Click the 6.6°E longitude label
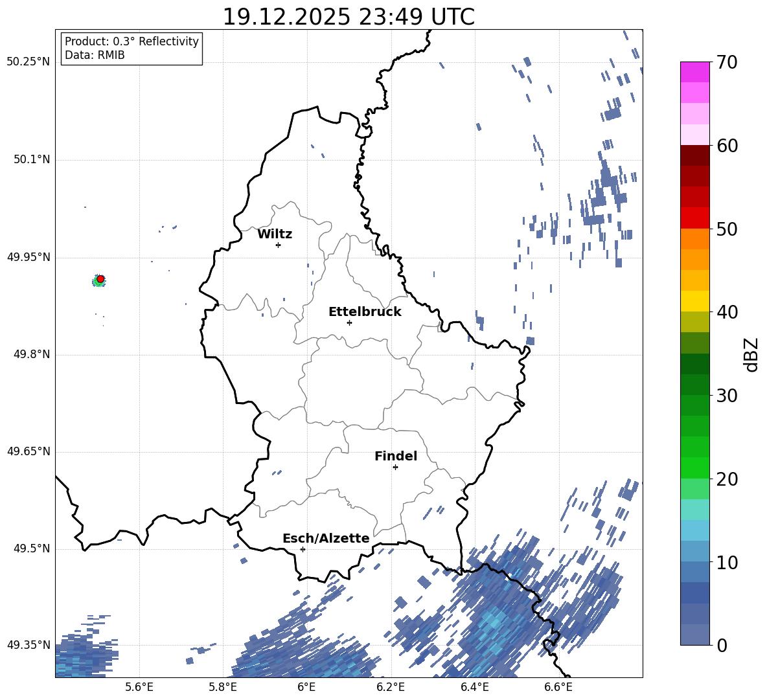This screenshot has width=767, height=700. click(558, 688)
